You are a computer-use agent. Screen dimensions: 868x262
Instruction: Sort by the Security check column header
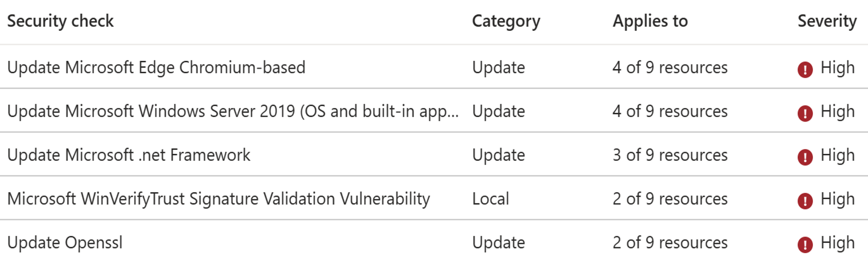pos(60,21)
